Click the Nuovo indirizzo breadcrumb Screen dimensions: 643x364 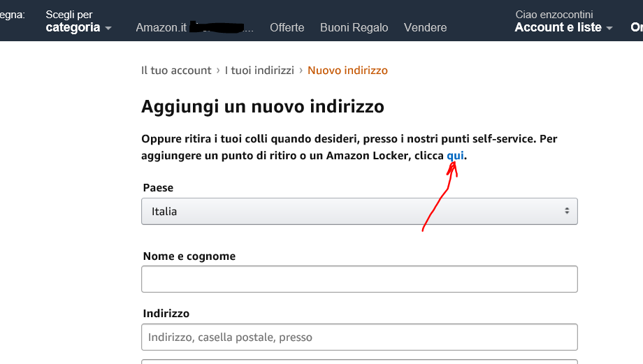(x=347, y=70)
